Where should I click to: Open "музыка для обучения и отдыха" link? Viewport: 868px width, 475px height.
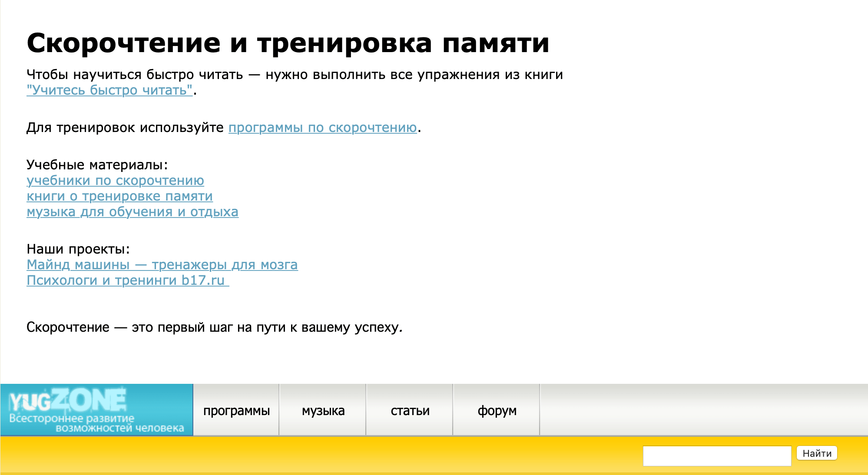(133, 212)
